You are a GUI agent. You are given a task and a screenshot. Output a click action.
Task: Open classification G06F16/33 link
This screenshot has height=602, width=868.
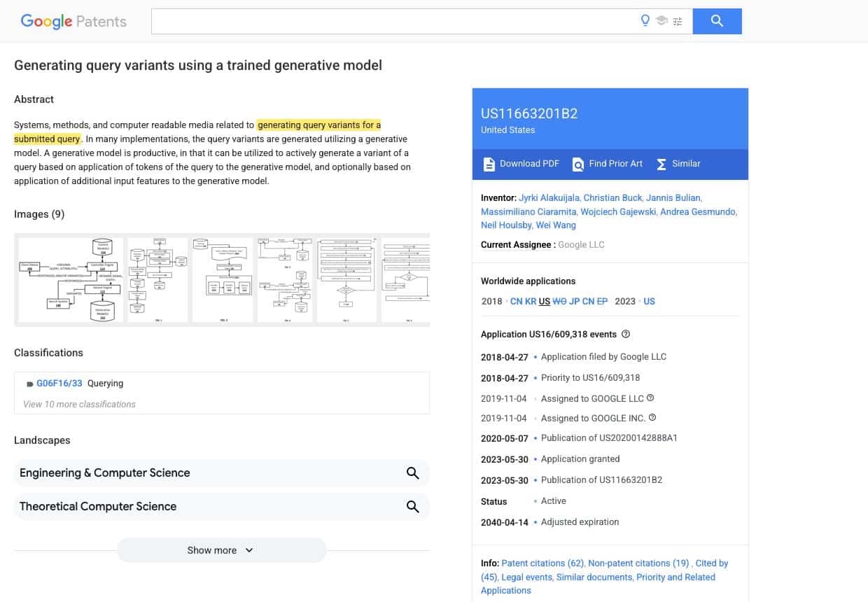[x=59, y=384]
